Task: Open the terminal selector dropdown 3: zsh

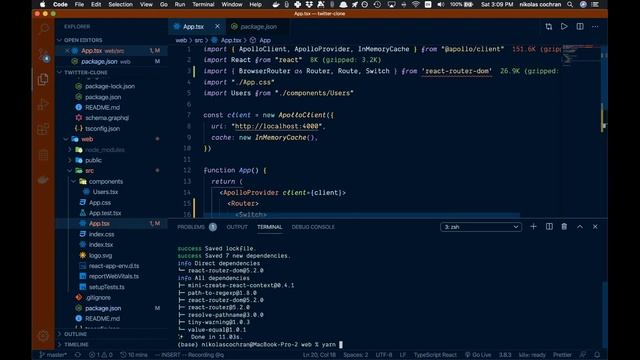Action: pos(481,227)
